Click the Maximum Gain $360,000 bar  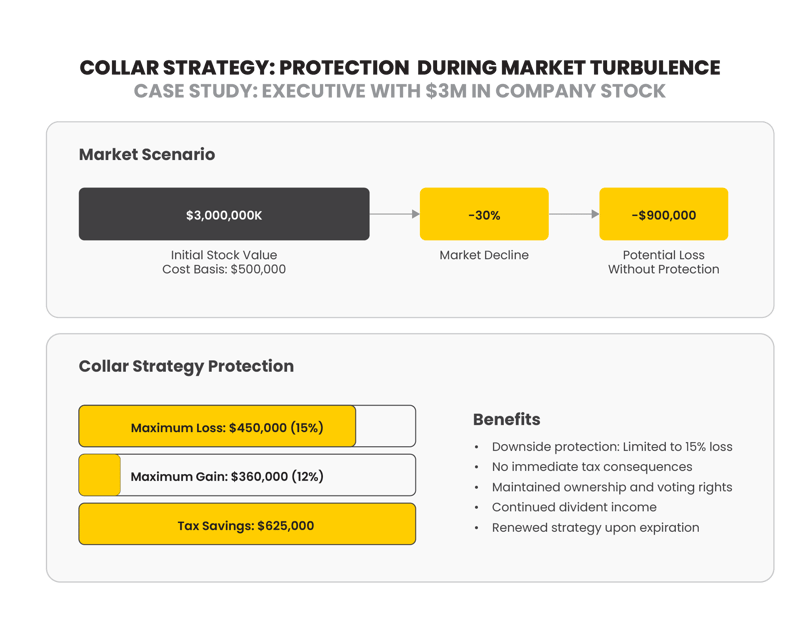247,475
